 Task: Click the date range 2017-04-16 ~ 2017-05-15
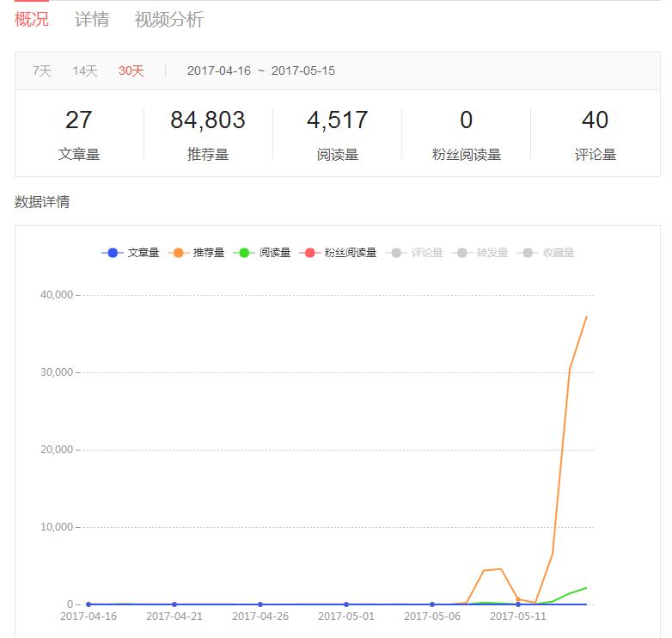261,71
